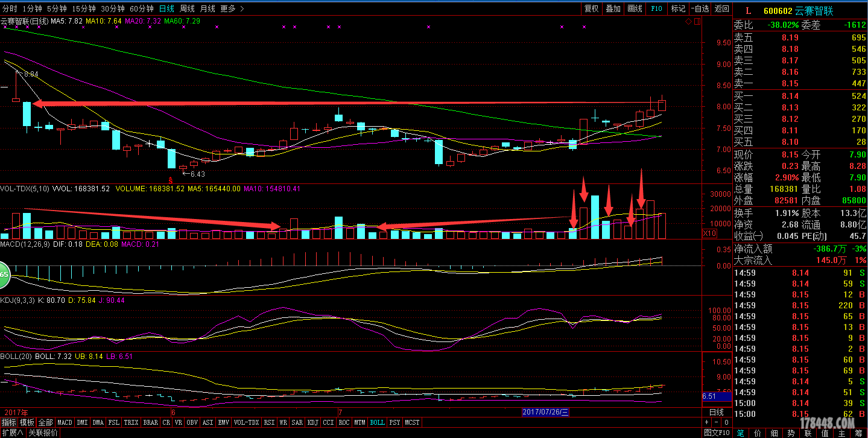Select the ASI indicator tab
This screenshot has height=438, width=868.
pos(207,422)
